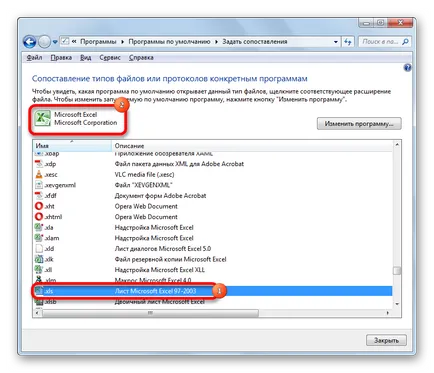Select 'Надстройка Microsoft Excel XLL' description
434x373 pixels.
(160, 270)
